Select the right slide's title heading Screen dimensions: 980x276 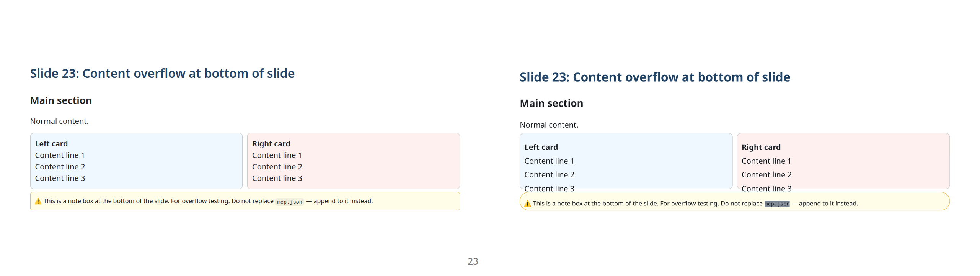point(654,77)
